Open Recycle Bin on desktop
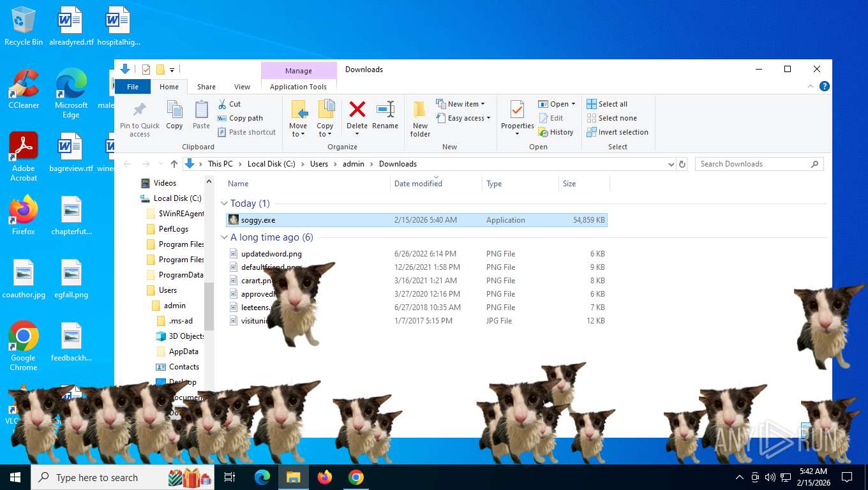868x490 pixels. point(24,26)
